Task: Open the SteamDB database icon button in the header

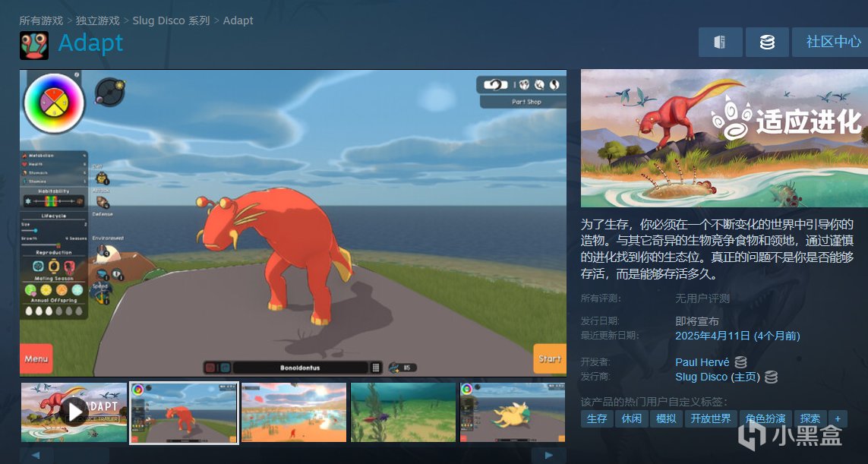Action: (767, 42)
